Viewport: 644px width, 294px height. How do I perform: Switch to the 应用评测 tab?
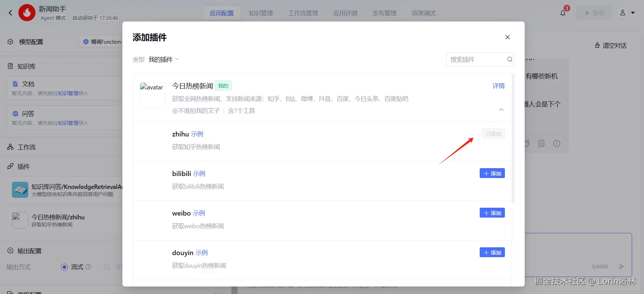(345, 13)
